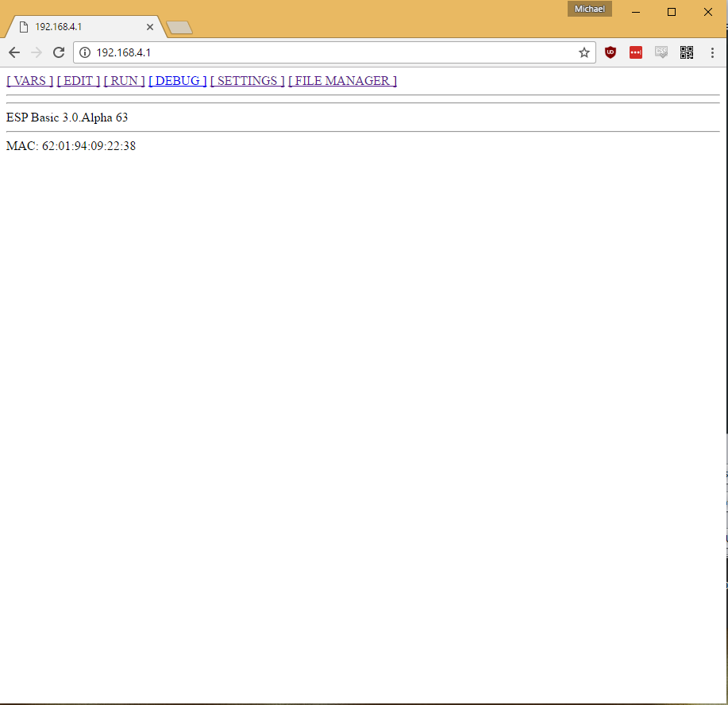Viewport: 728px width, 705px height.
Task: Open the RUN link
Action: 125,81
